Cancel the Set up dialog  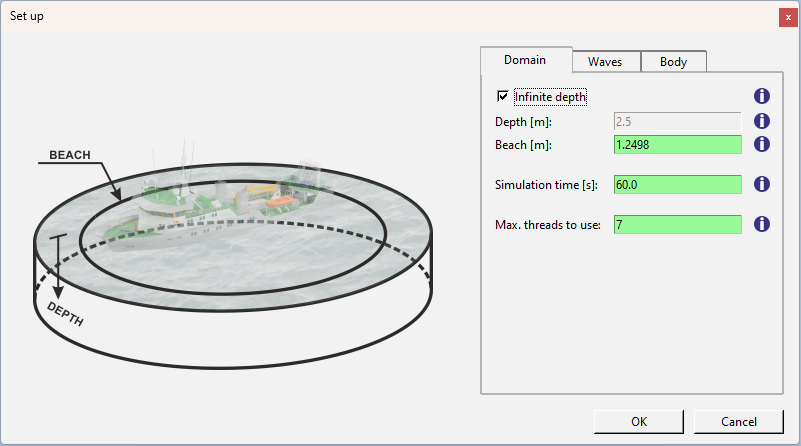[x=738, y=421]
